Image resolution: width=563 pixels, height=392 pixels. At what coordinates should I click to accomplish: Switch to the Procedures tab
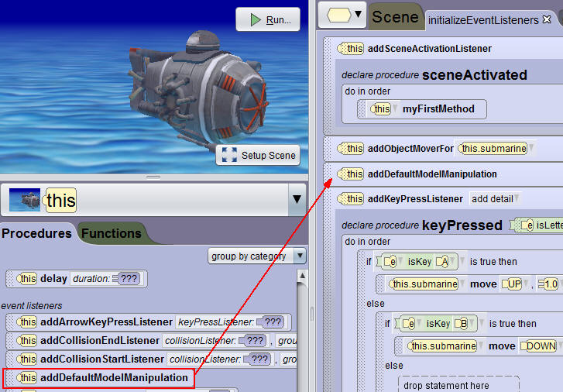[36, 233]
